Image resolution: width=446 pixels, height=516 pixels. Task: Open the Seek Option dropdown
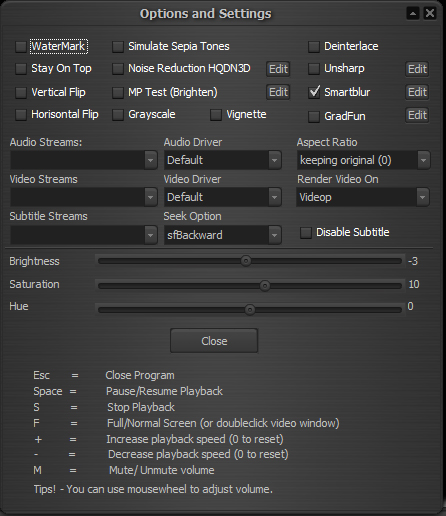pos(223,235)
